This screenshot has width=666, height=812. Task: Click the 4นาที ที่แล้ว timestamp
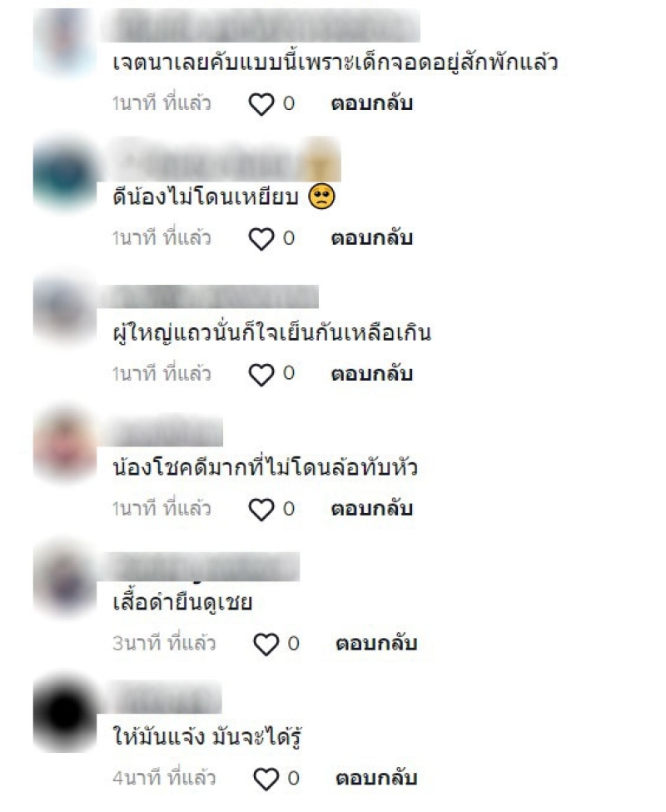pyautogui.click(x=164, y=779)
